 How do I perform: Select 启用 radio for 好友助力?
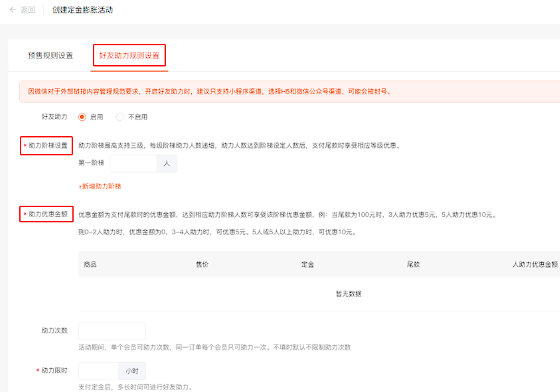(x=82, y=117)
